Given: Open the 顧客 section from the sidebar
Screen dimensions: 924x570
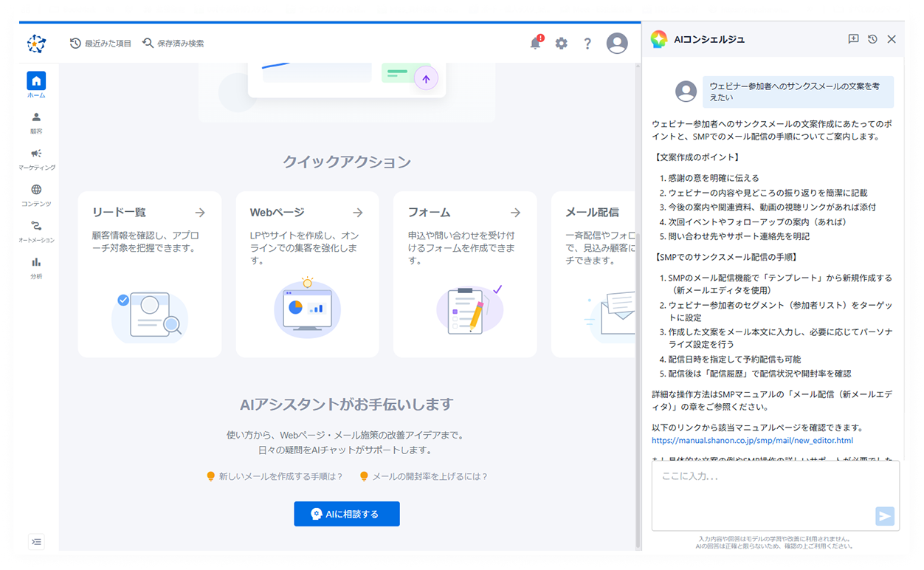Looking at the screenshot, I should tap(35, 118).
